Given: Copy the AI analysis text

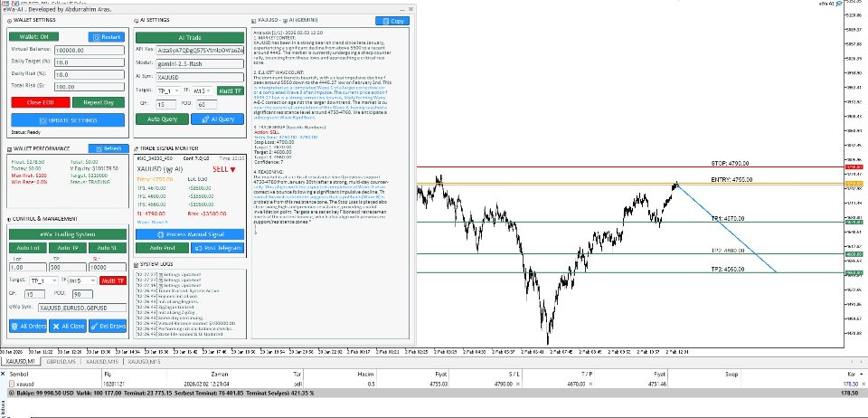Looking at the screenshot, I should (x=392, y=21).
